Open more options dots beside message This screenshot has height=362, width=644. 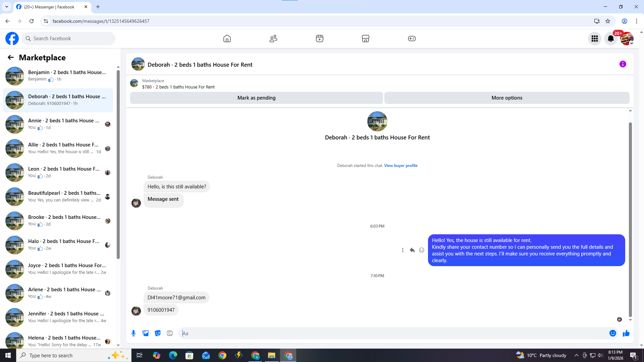(402, 250)
